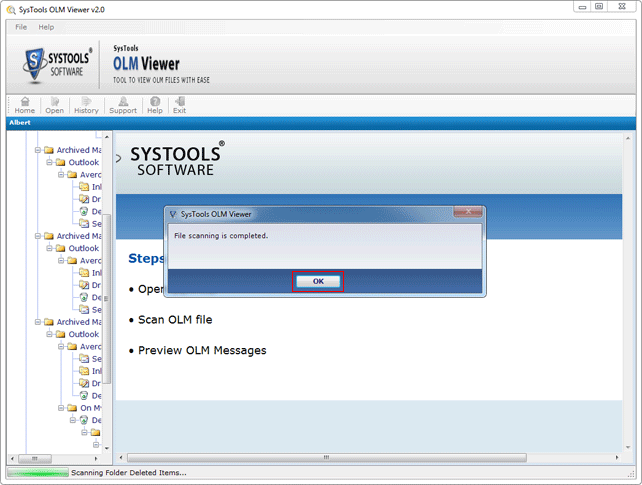Collapse the On My Computer folder node

pyautogui.click(x=61, y=408)
